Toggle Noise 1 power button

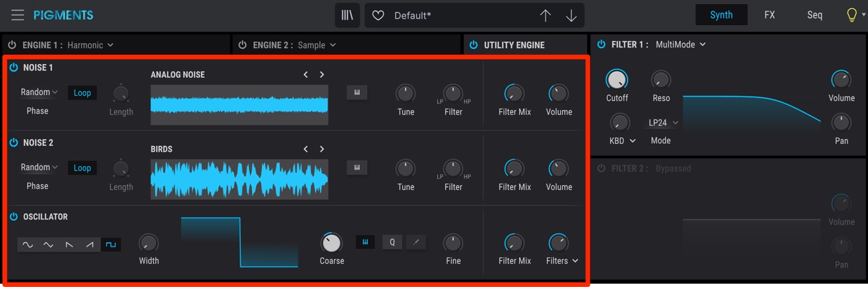[13, 67]
